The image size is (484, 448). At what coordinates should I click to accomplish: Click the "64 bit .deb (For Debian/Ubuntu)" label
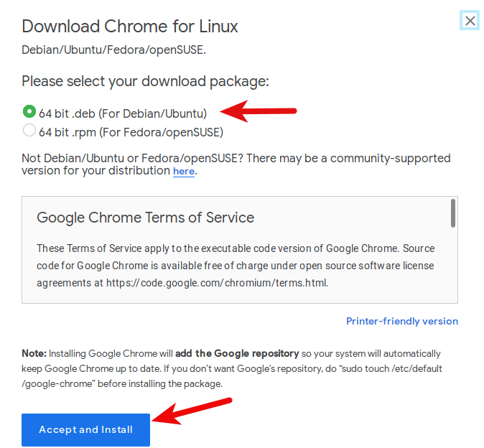(123, 113)
